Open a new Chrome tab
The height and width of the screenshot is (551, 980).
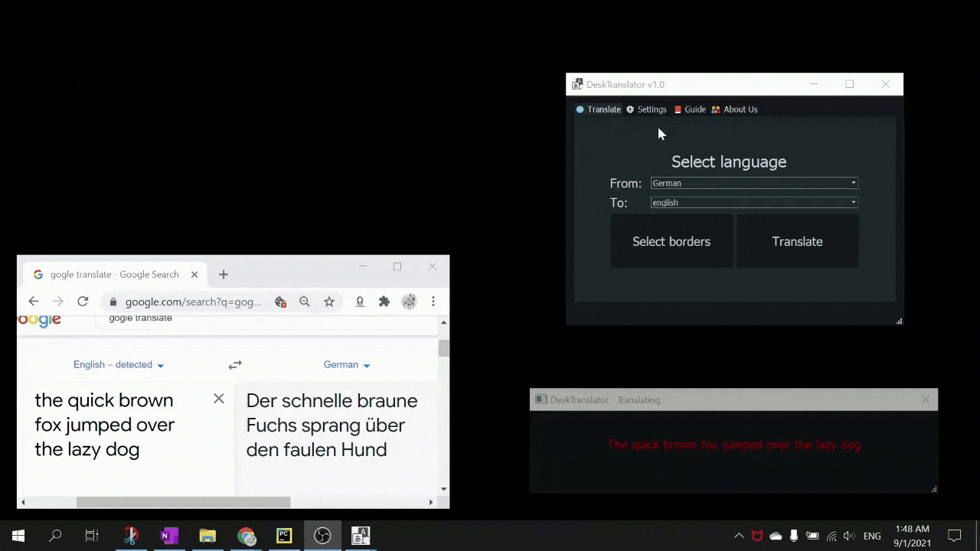tap(224, 275)
